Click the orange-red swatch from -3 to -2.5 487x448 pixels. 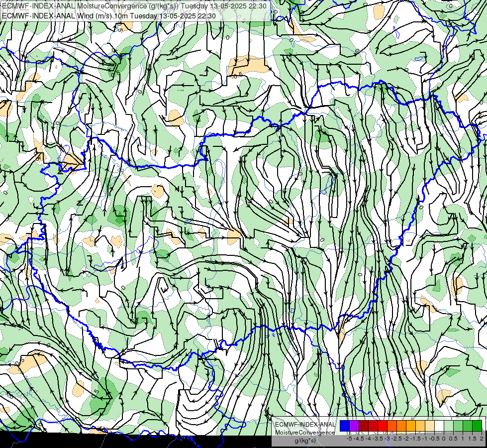pyautogui.click(x=392, y=426)
